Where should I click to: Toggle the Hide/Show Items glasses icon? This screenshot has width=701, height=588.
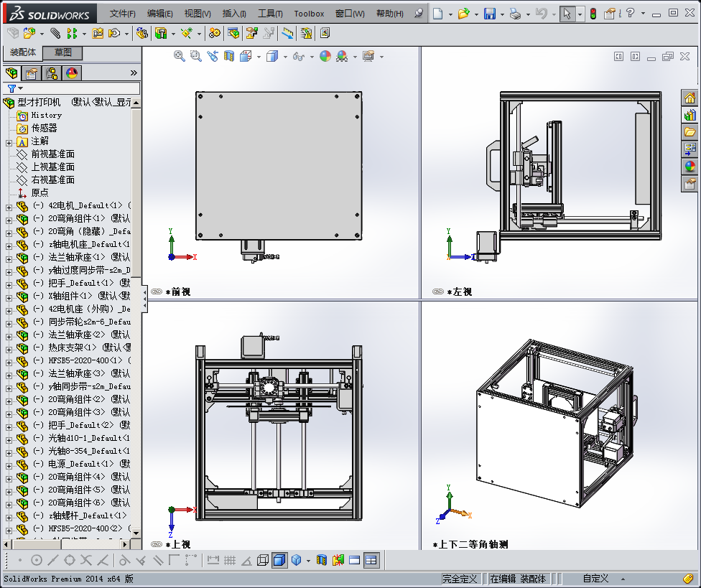298,56
